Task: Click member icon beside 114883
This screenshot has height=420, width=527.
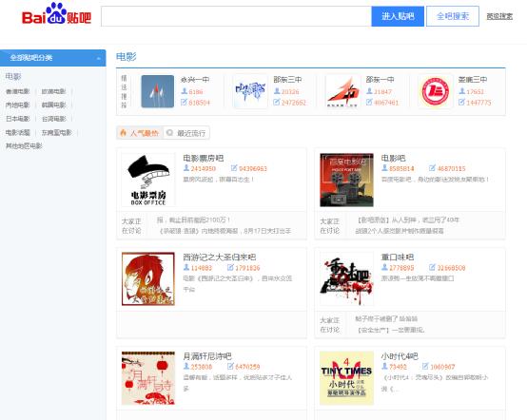Action: coord(186,267)
